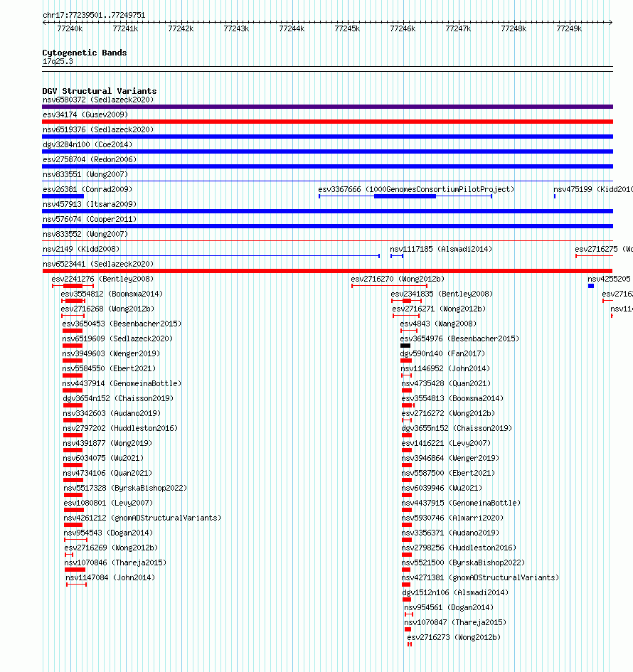
Task: Click esv2716273 (Wong2012b) label
Action: (454, 638)
